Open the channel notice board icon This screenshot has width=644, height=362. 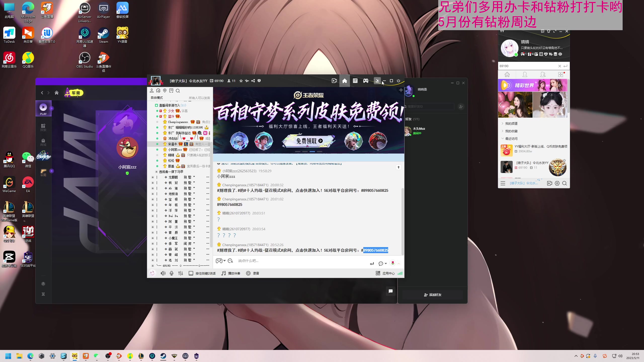[171, 90]
